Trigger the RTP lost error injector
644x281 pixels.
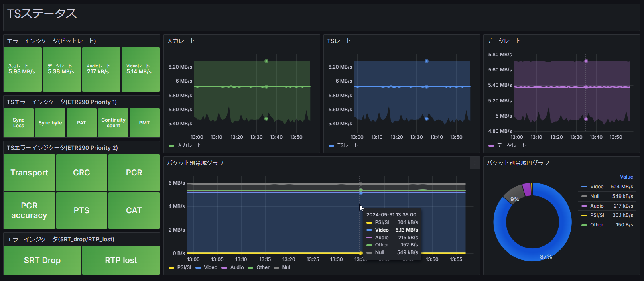tap(121, 260)
